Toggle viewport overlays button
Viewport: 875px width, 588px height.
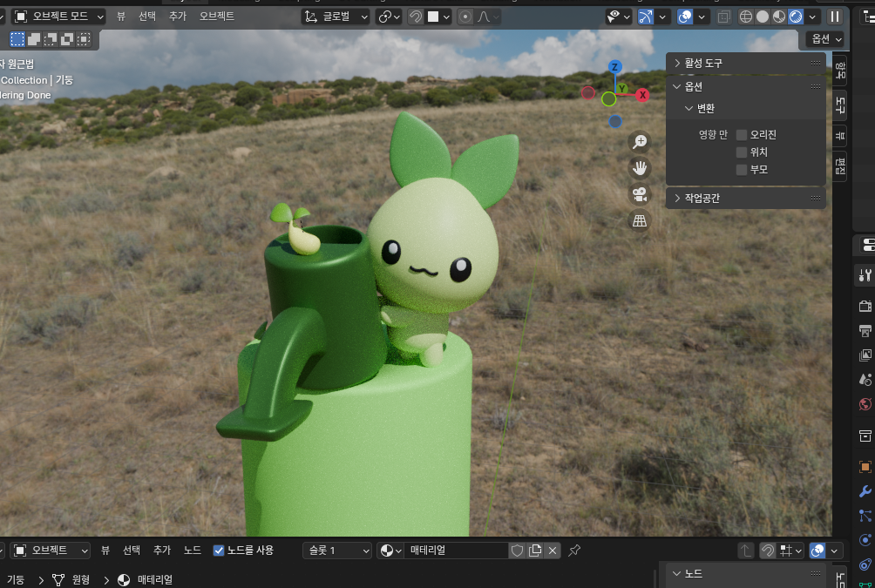point(685,17)
